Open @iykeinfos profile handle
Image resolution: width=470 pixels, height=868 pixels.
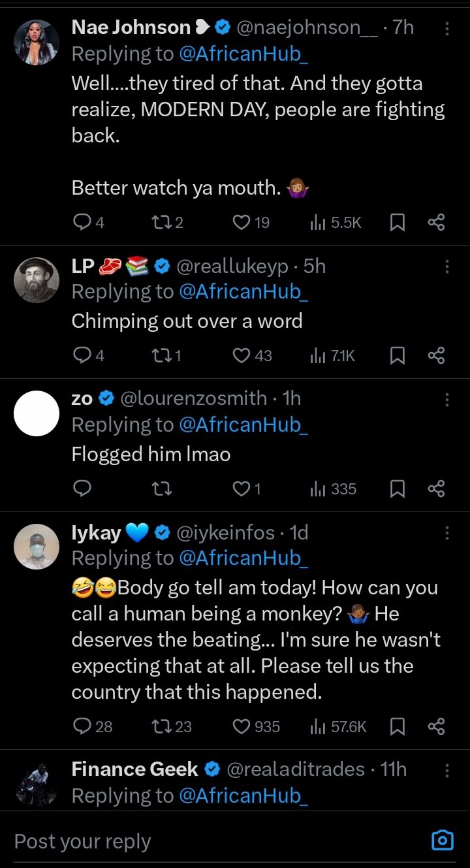pyautogui.click(x=227, y=533)
